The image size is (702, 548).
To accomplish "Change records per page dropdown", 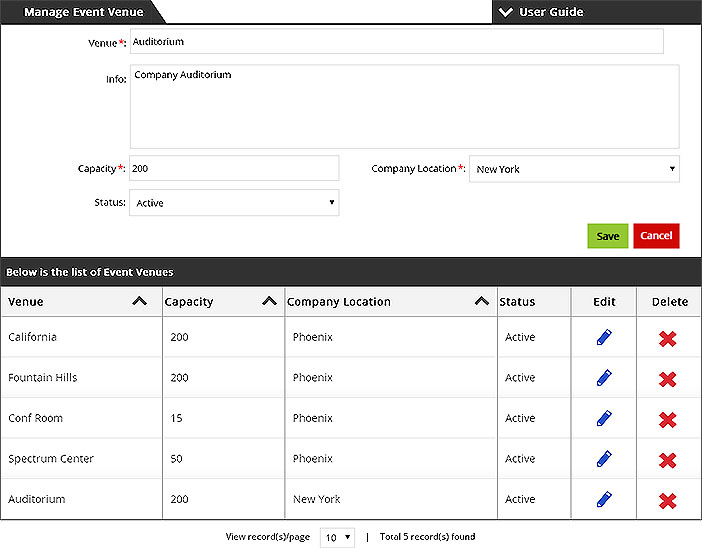I will click(x=337, y=537).
